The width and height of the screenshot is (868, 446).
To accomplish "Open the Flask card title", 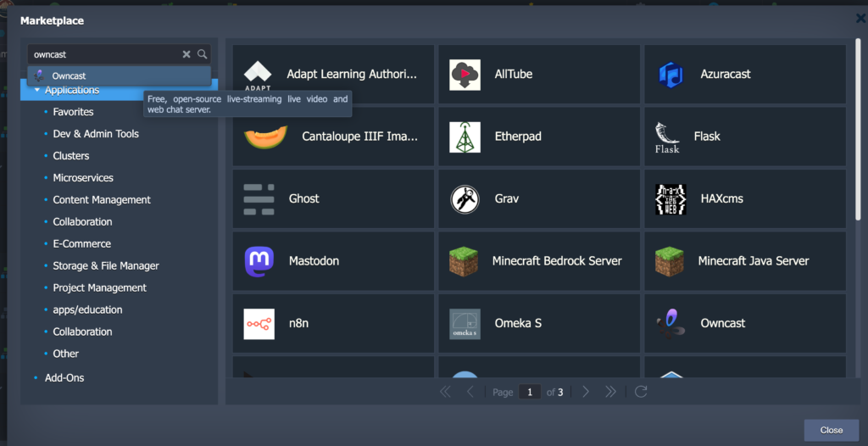I will (707, 137).
